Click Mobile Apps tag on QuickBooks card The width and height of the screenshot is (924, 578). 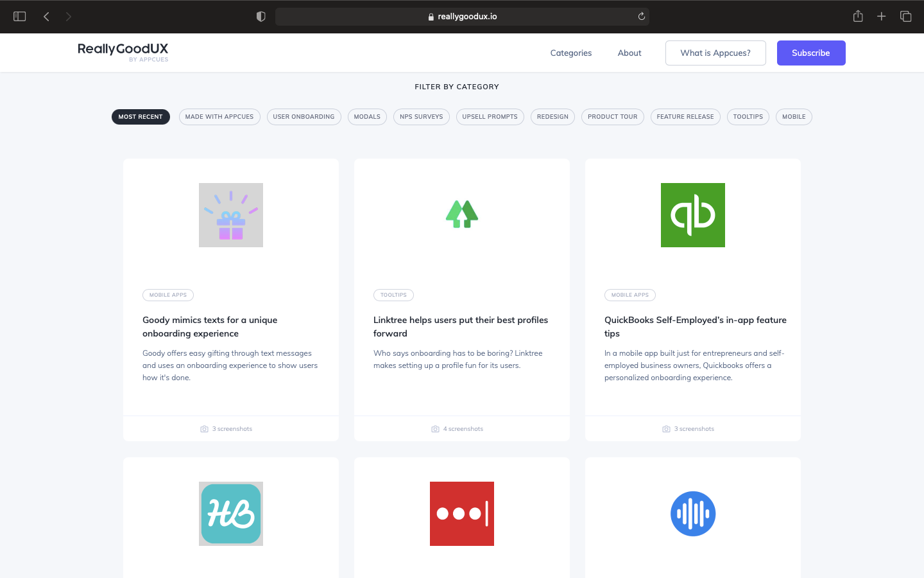coord(630,295)
